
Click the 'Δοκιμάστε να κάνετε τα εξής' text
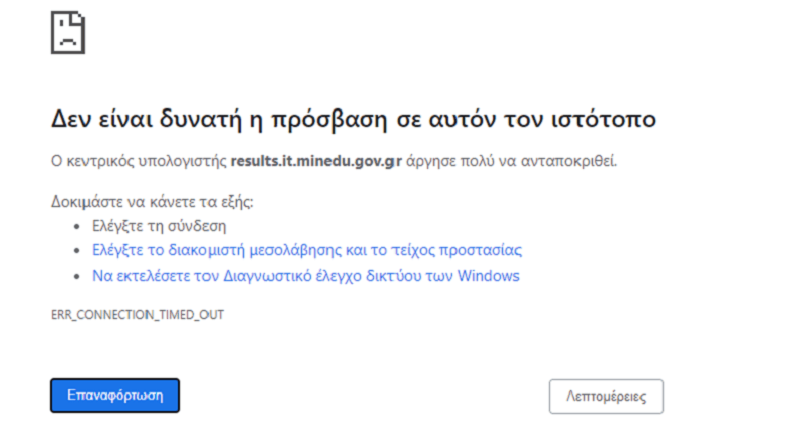[x=152, y=202]
